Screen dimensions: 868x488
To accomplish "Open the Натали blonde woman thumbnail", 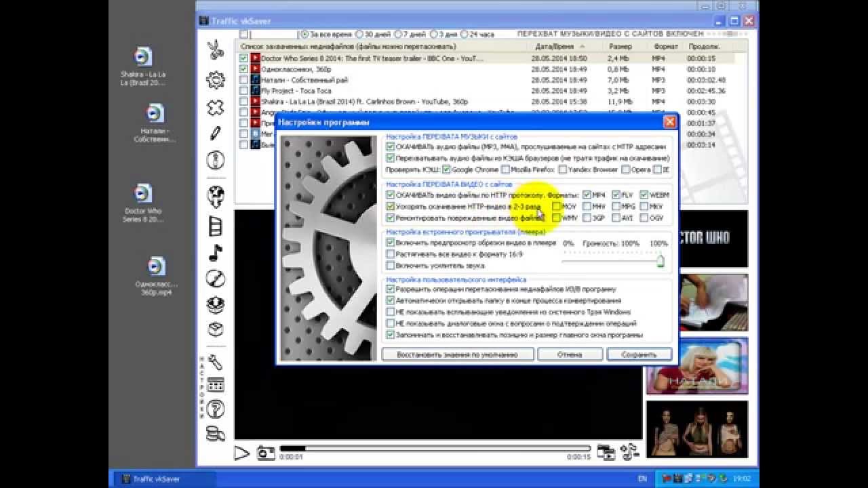I will point(697,366).
